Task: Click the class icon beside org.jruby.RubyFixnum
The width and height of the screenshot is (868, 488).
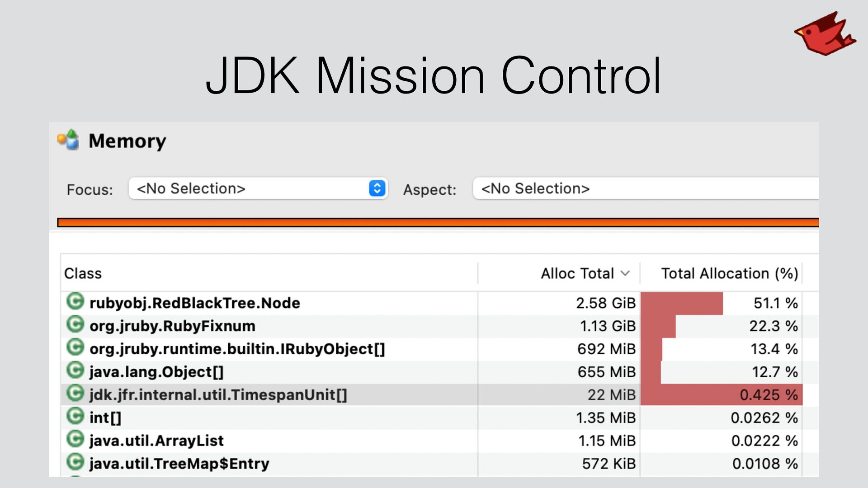Action: coord(75,324)
